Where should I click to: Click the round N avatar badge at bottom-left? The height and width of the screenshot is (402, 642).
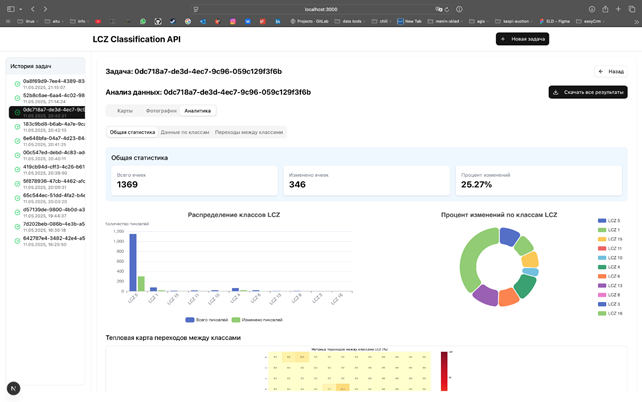tap(13, 388)
